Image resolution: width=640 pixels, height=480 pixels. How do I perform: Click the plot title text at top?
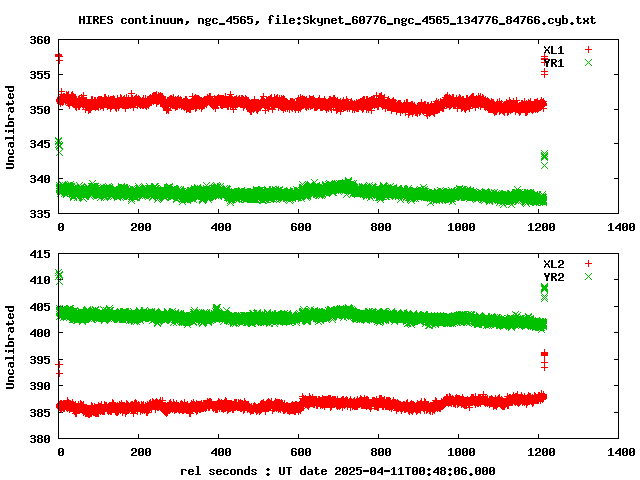(337, 20)
